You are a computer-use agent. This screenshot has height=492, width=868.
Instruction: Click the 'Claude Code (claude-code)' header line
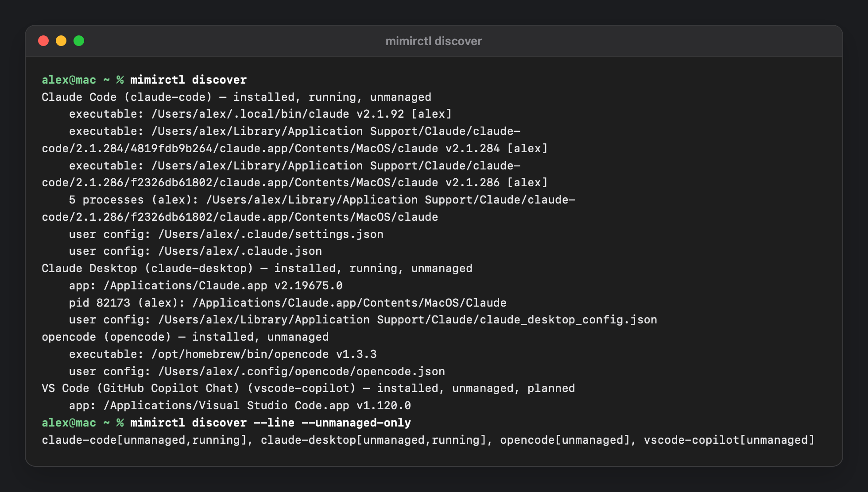tap(236, 97)
